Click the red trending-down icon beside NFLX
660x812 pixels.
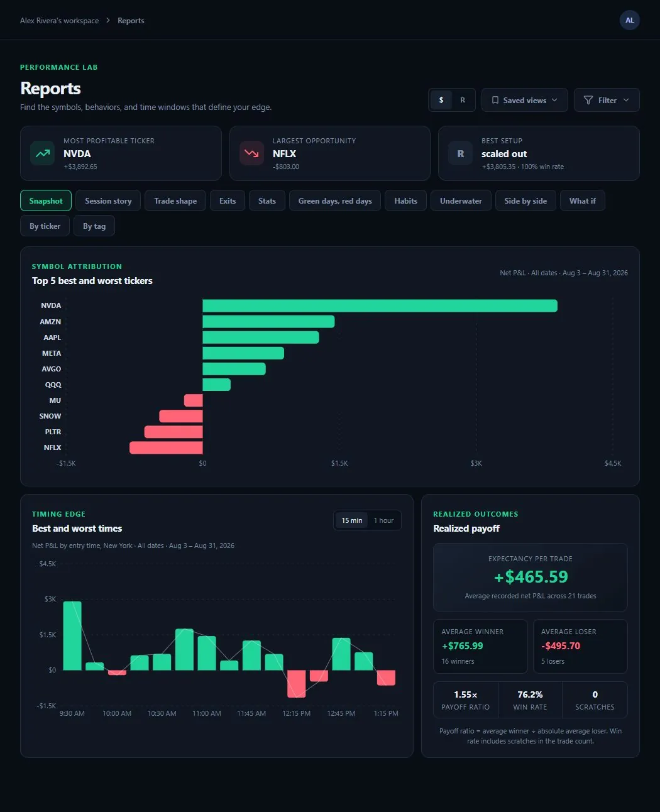(x=251, y=153)
